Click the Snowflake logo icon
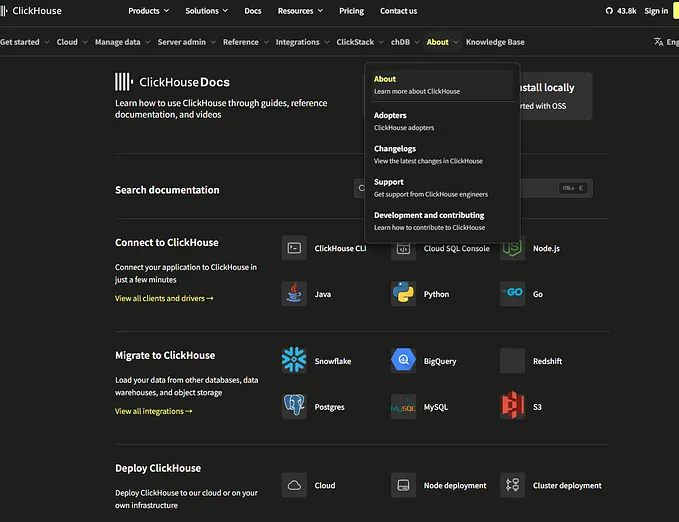The height and width of the screenshot is (522, 679). [x=294, y=360]
